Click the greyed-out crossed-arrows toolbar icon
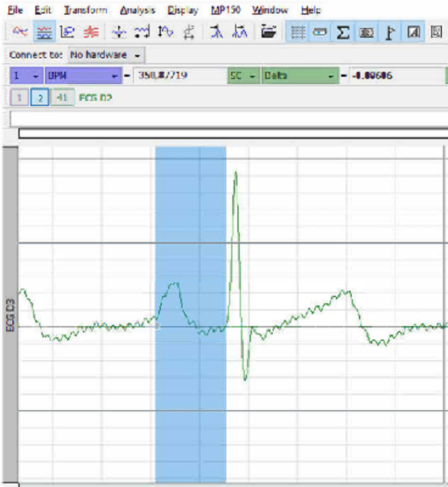The height and width of the screenshot is (487, 448). pos(189,32)
